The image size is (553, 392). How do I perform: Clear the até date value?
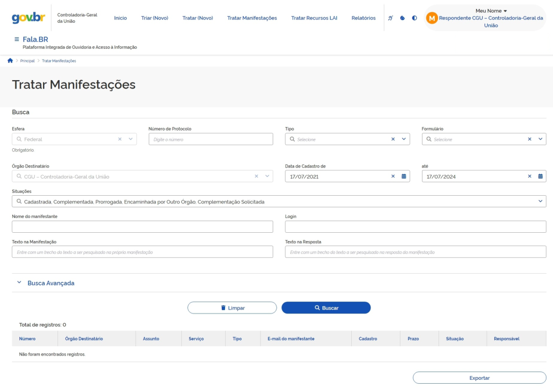[x=529, y=176]
